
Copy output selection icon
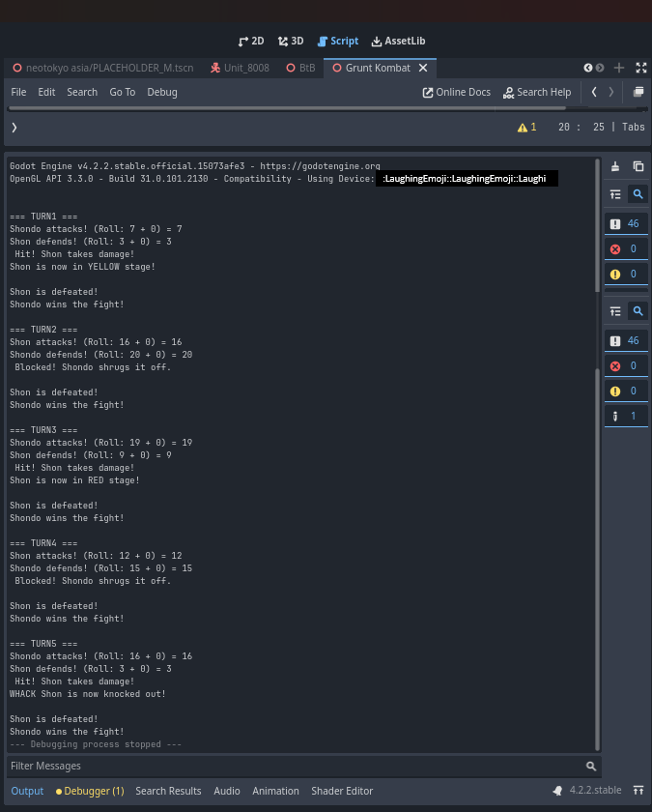(638, 166)
